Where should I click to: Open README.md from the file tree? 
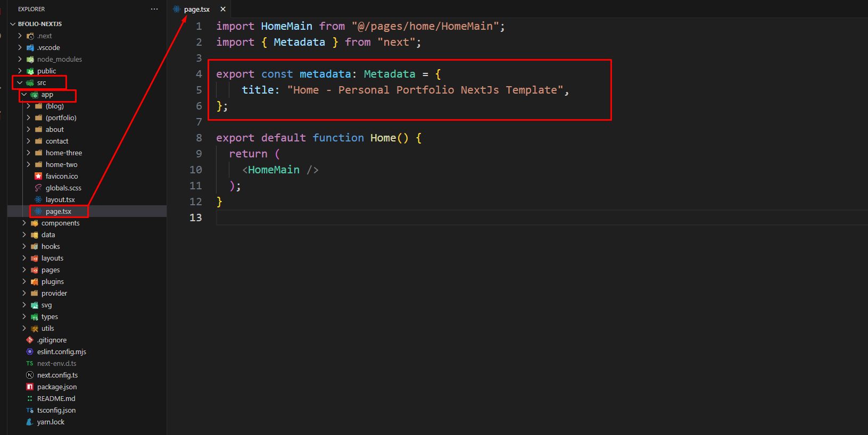click(56, 398)
